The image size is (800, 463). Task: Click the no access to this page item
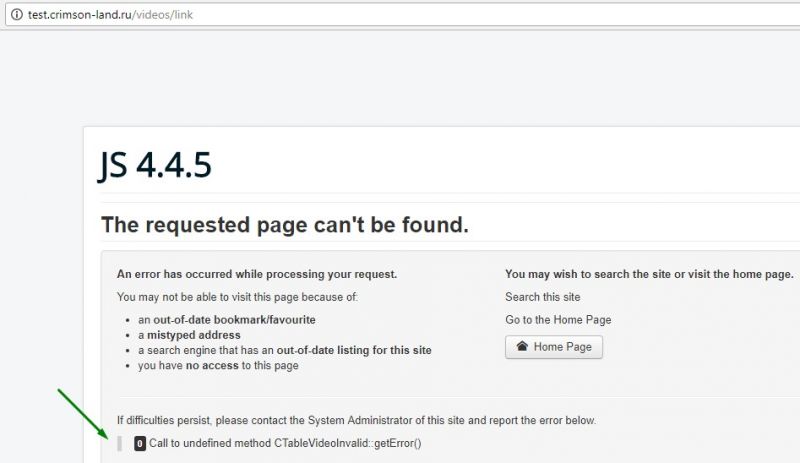218,365
